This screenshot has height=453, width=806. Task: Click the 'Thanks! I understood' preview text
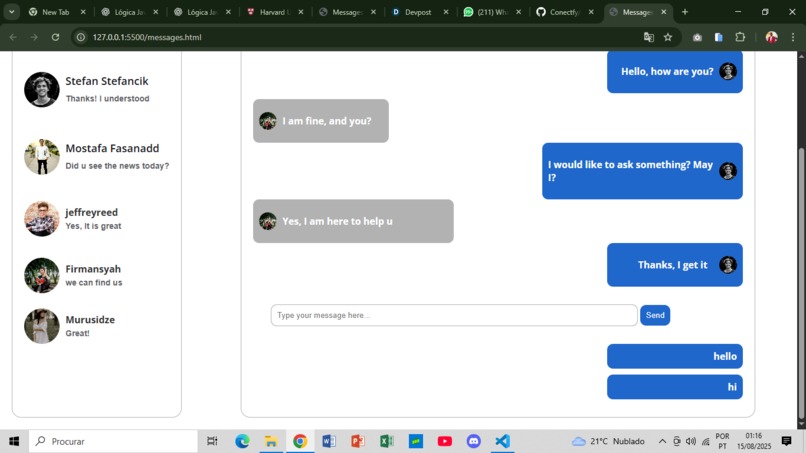pos(107,98)
